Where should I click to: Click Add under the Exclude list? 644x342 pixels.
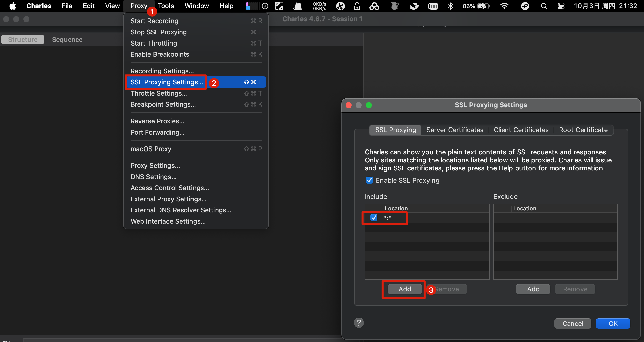tap(533, 289)
